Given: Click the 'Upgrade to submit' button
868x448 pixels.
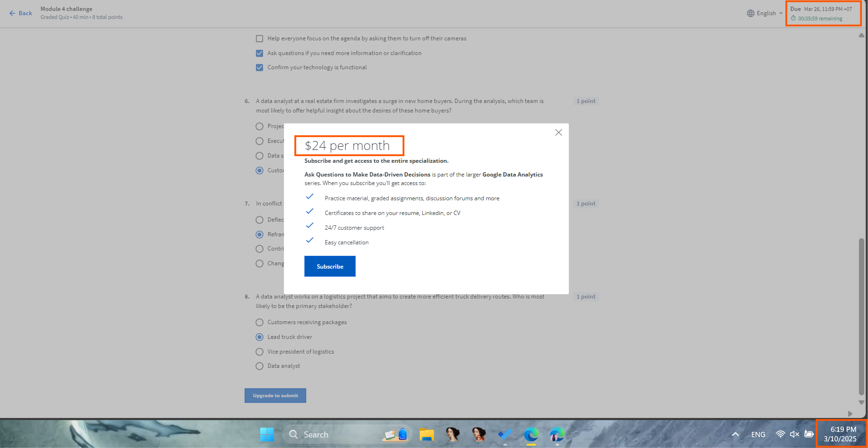Looking at the screenshot, I should (275, 395).
